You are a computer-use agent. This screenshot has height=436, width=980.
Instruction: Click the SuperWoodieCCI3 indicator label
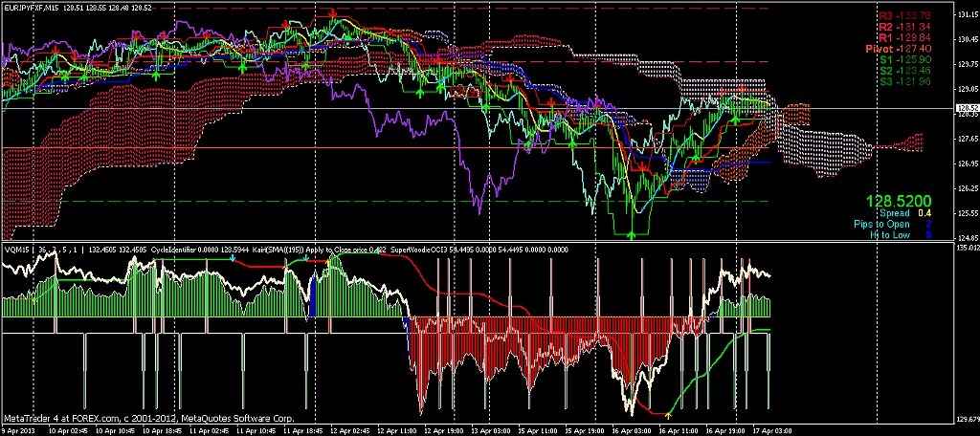pos(417,250)
